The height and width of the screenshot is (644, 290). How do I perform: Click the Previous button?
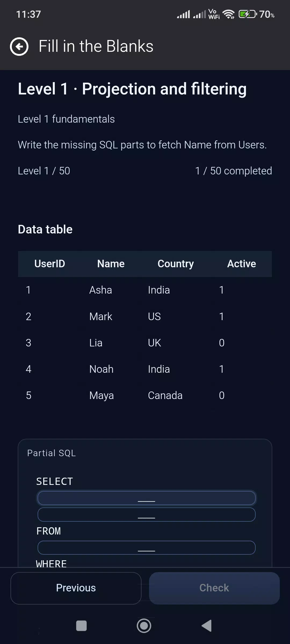point(76,588)
